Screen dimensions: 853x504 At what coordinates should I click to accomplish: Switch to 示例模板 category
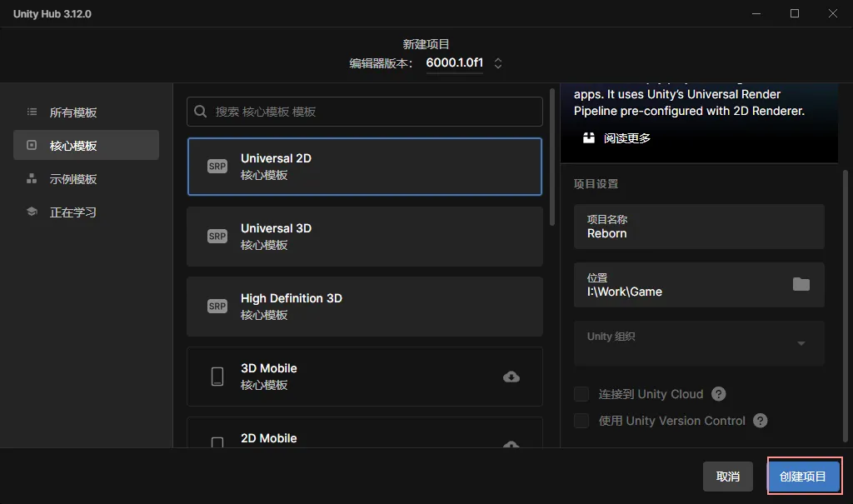[x=73, y=179]
